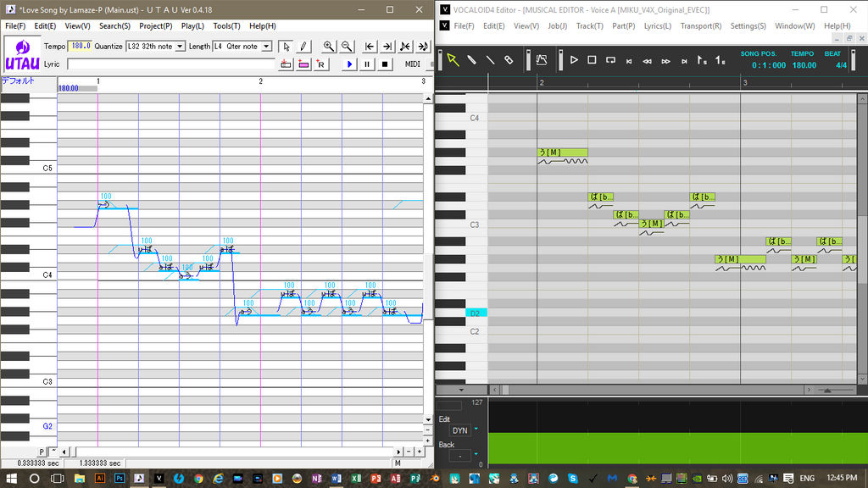This screenshot has height=488, width=868.
Task: Toggle loop playback in VOCALOID4
Action: tap(610, 60)
